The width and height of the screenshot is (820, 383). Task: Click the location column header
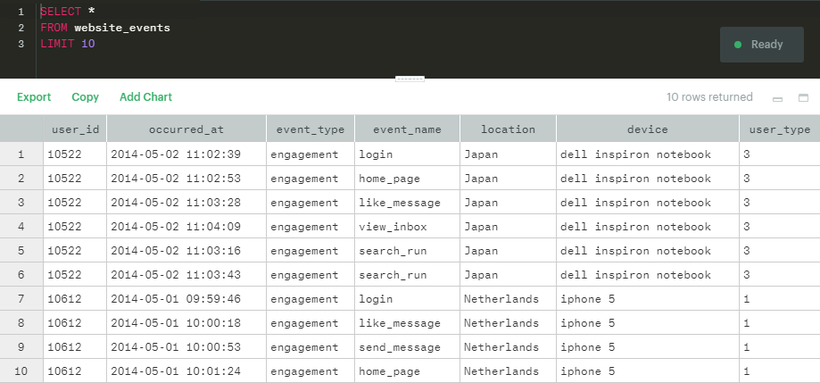tap(508, 129)
